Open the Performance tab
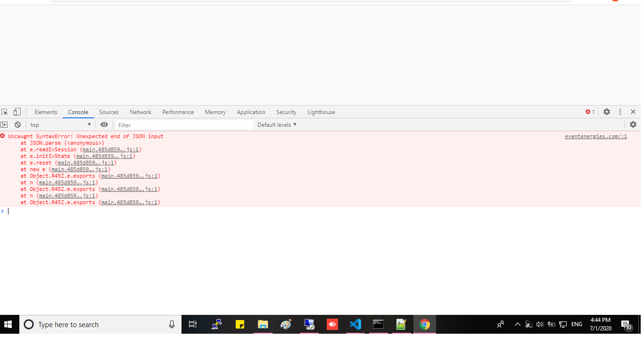 [x=178, y=112]
